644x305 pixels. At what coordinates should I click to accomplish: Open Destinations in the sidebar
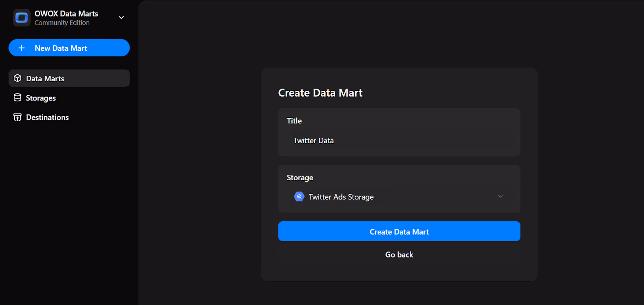click(x=69, y=117)
